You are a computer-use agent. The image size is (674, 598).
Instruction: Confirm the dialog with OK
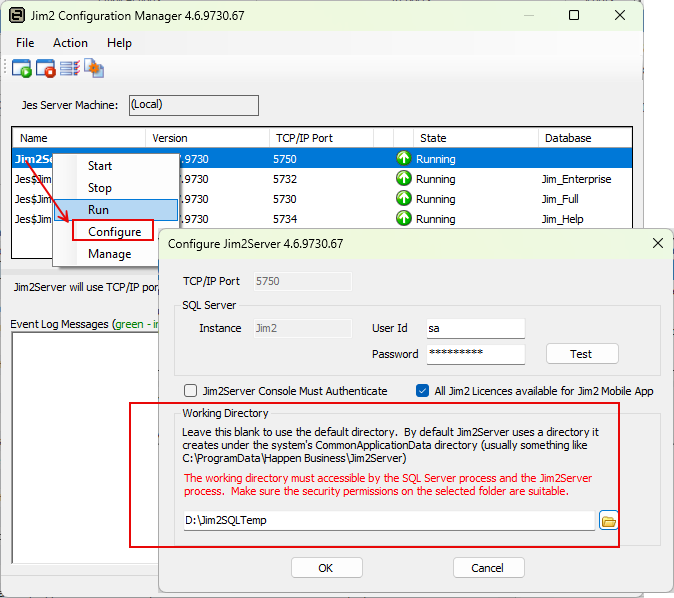(326, 567)
